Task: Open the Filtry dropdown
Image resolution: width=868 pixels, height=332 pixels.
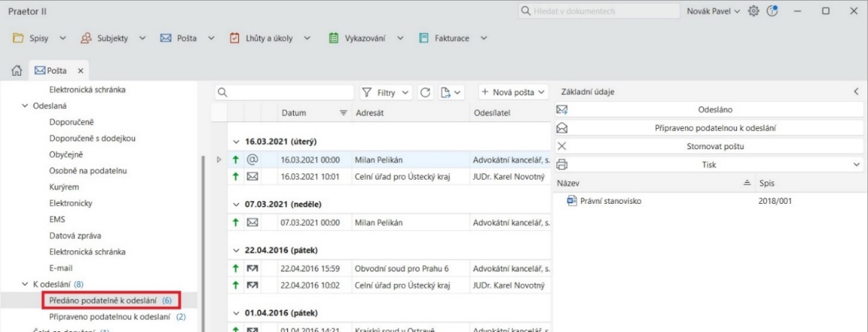Action: 387,92
